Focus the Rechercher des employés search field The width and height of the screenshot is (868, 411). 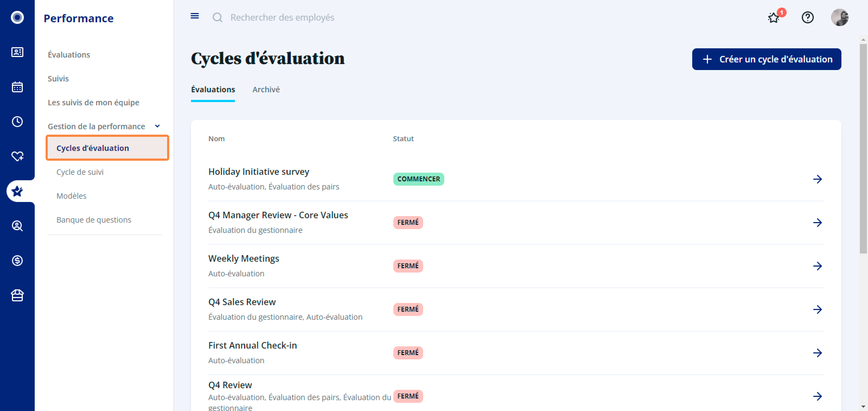(282, 17)
